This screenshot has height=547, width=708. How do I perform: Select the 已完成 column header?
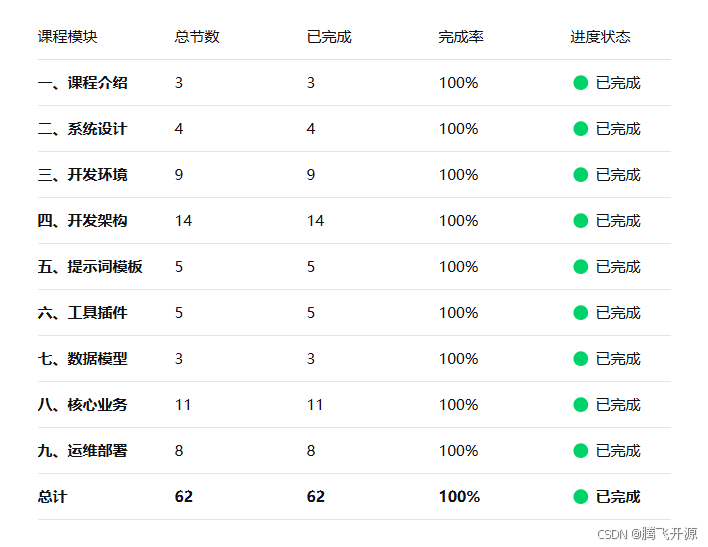(329, 37)
